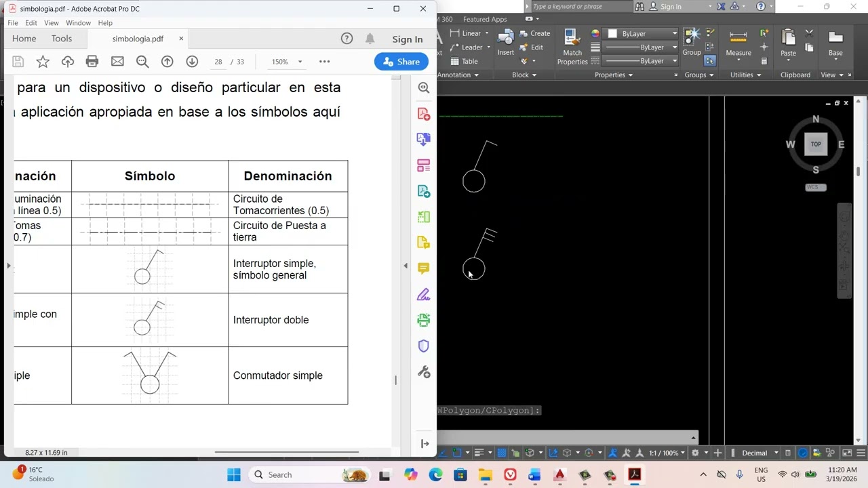Click the Table button in Annotation panel
Viewport: 868px width, 488px height.
(x=464, y=61)
